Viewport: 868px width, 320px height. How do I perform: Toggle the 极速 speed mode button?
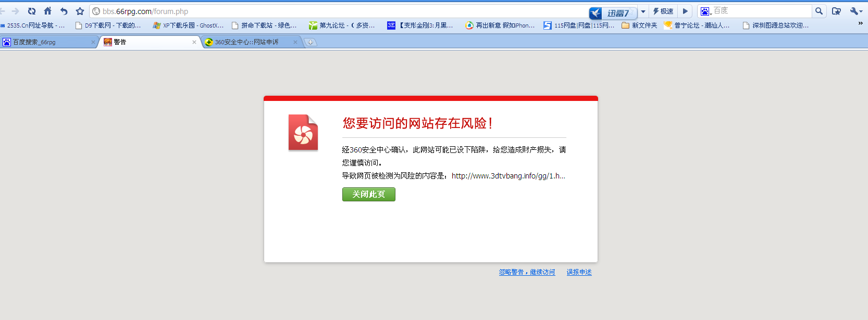tap(663, 11)
